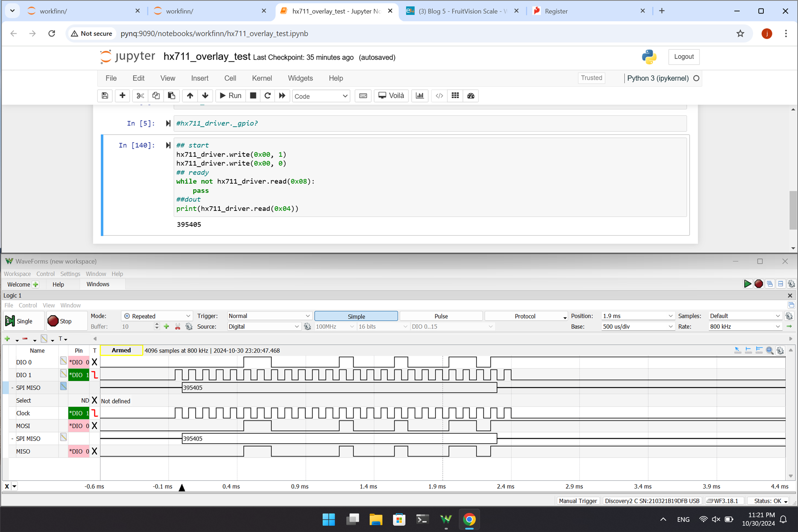Open the Position 1.9 ms dropdown

pos(637,316)
